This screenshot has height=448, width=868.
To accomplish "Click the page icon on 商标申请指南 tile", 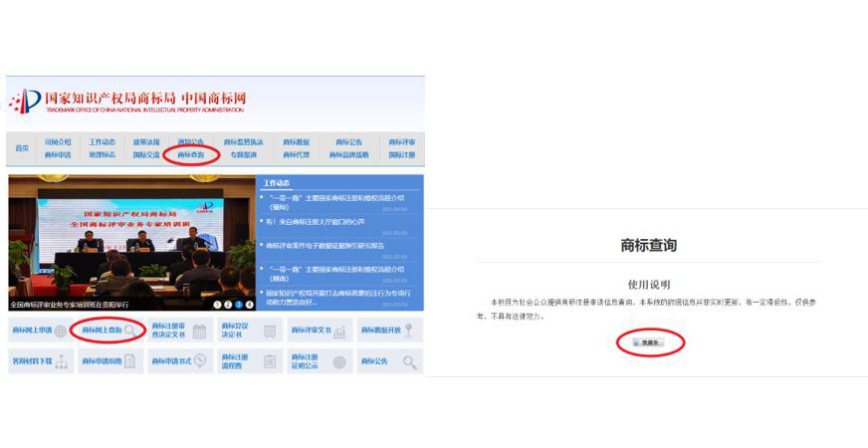I will pos(129,361).
